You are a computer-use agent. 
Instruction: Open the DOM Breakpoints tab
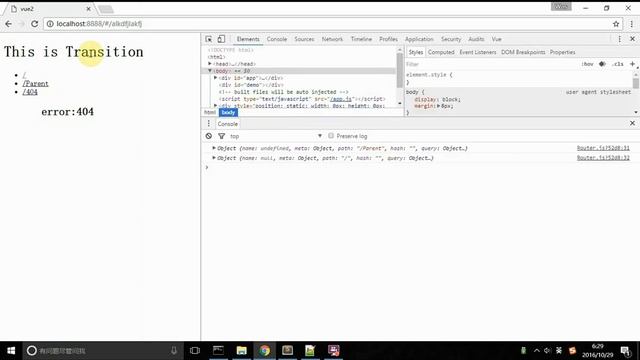coord(523,52)
